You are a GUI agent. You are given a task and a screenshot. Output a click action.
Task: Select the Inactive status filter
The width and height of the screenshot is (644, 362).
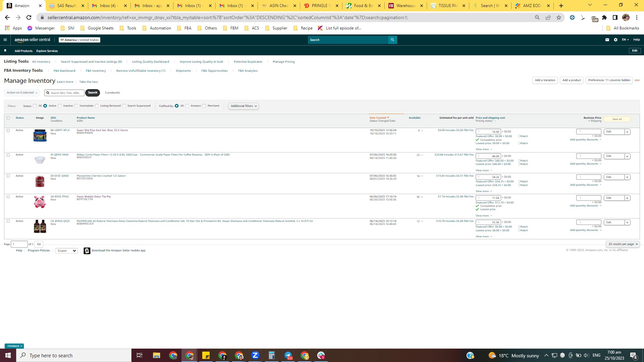click(x=60, y=106)
